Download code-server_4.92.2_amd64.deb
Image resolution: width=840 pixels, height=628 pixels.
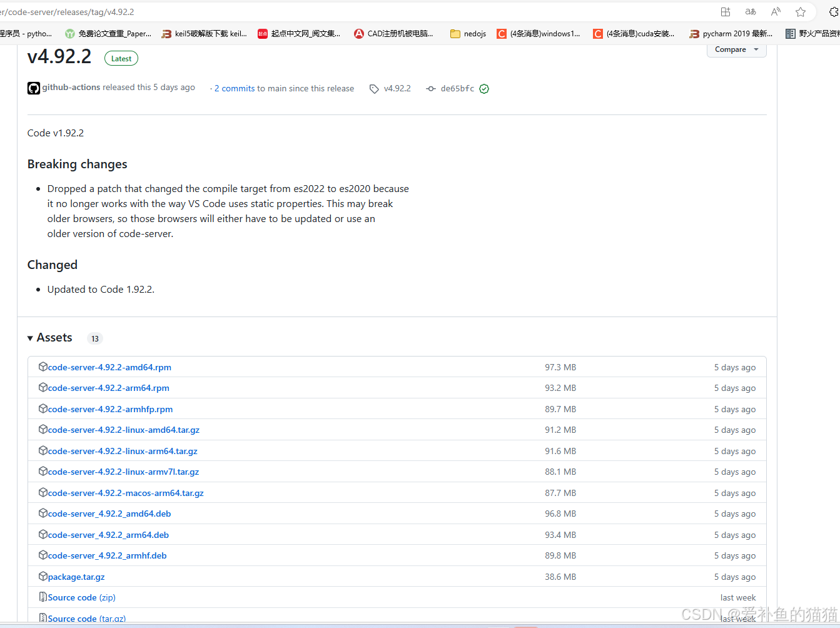109,514
